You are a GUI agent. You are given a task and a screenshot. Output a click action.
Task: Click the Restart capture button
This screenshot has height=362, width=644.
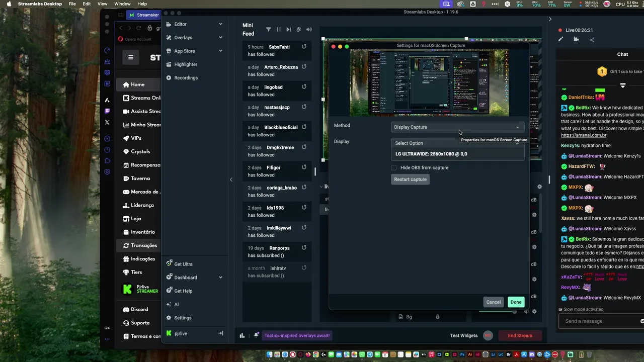point(411,179)
